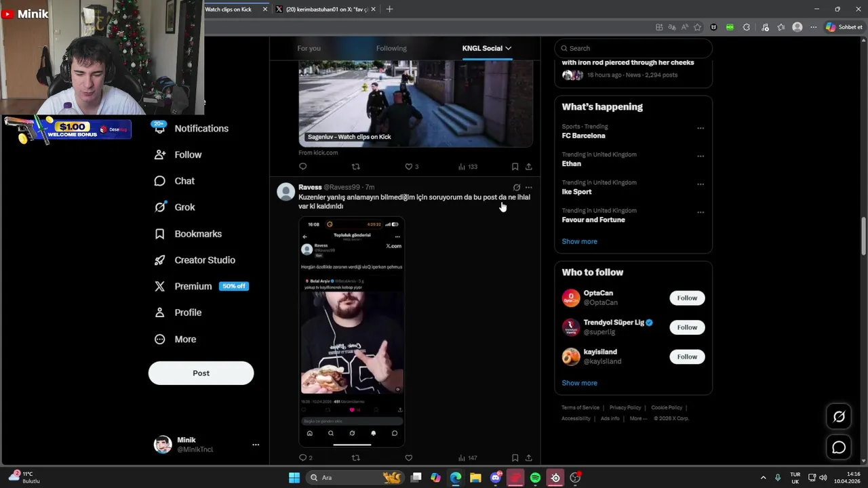The height and width of the screenshot is (488, 868).
Task: Open options for FC Barcelona trend
Action: tap(701, 128)
